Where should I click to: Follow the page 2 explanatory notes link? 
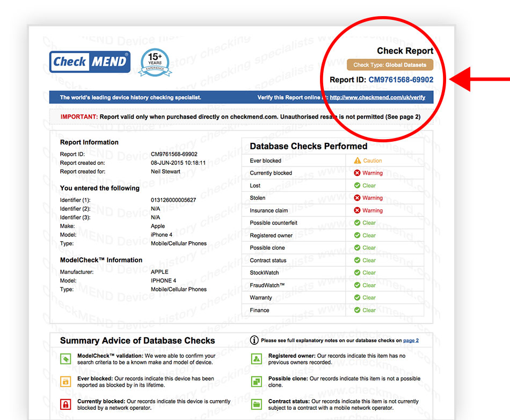411,341
